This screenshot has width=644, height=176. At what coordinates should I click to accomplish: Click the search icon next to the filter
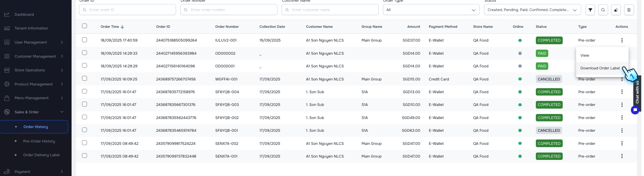pyautogui.click(x=603, y=10)
